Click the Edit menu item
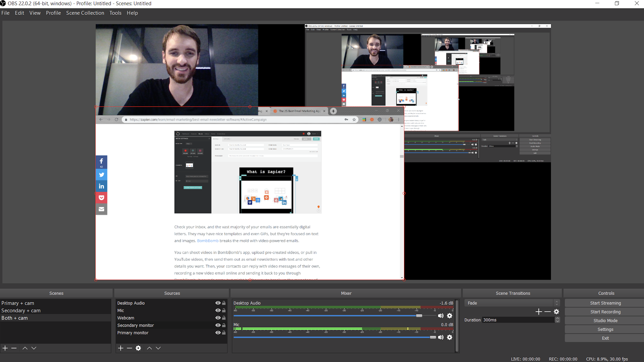644x362 pixels. [x=19, y=13]
